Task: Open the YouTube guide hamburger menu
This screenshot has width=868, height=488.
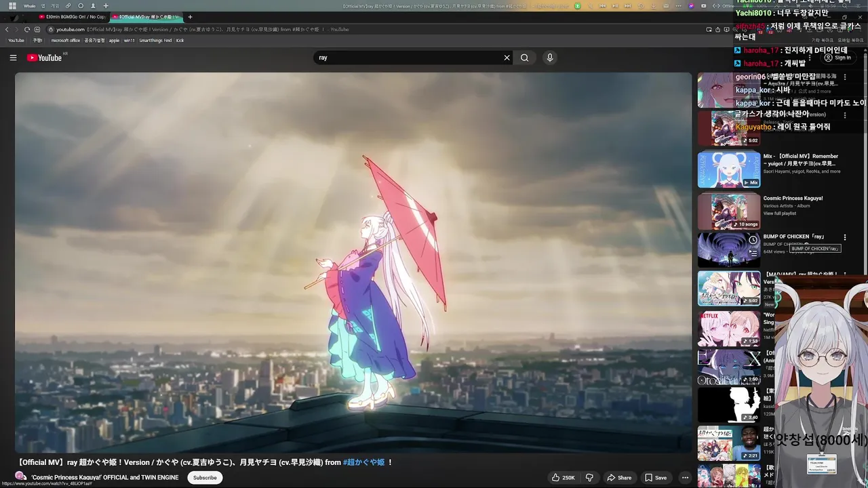Action: pyautogui.click(x=13, y=58)
